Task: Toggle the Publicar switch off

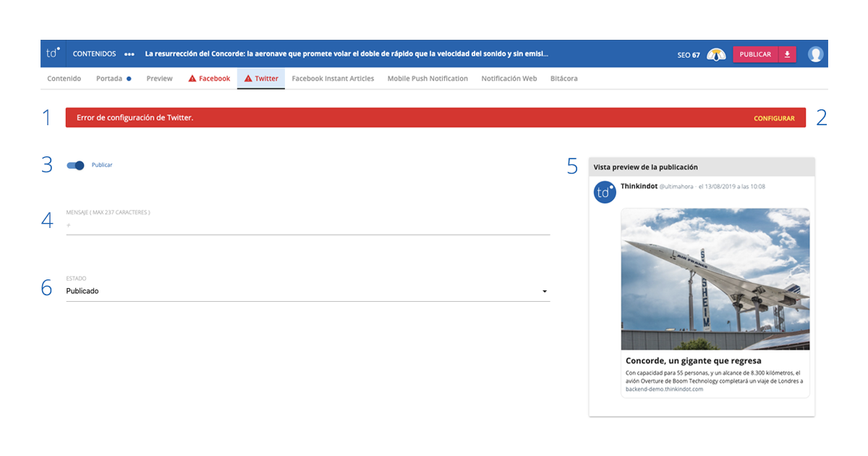Action: (x=76, y=165)
